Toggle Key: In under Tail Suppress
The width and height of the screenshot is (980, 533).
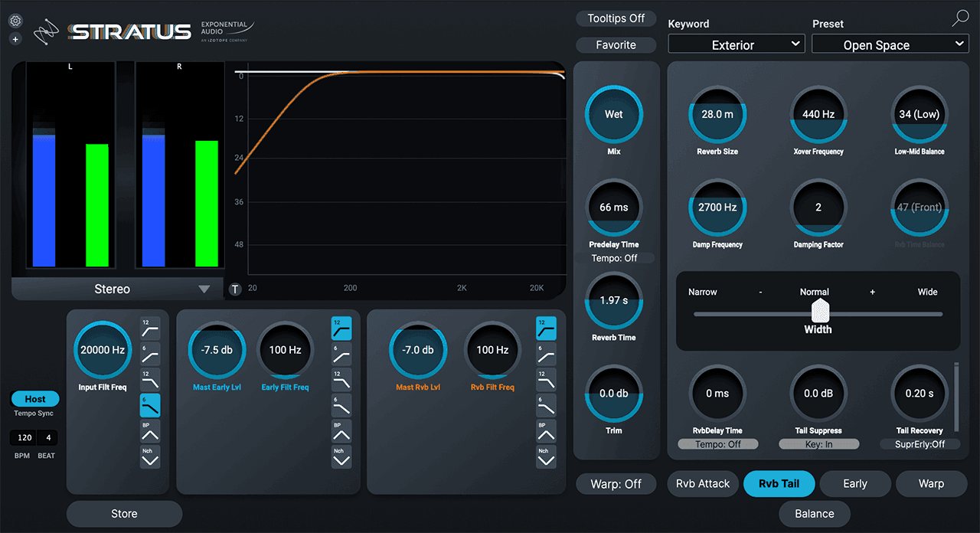[819, 444]
